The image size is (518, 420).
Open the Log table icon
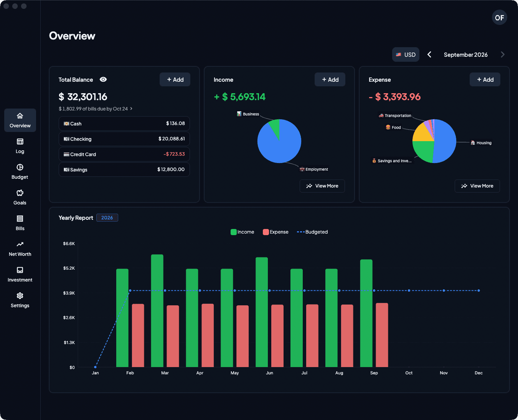coord(20,142)
